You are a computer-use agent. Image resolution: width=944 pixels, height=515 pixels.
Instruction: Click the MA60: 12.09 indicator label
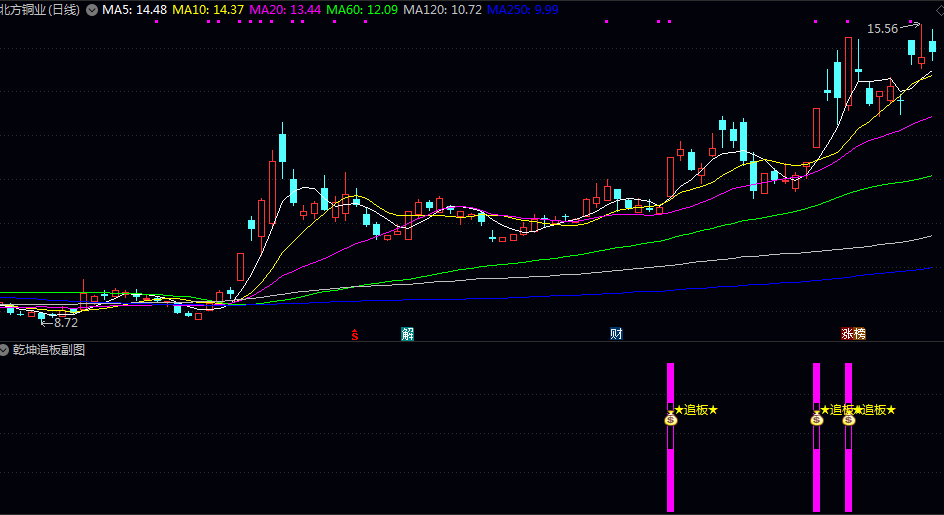362,10
